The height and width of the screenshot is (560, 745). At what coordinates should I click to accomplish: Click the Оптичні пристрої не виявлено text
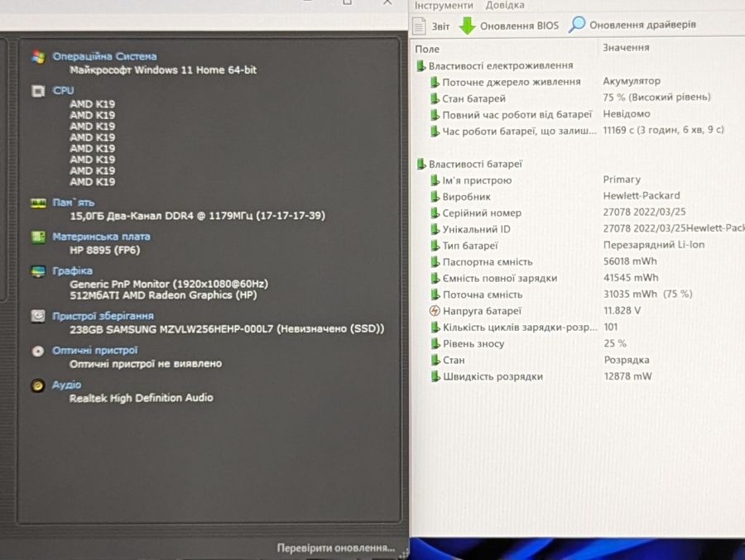(x=146, y=364)
